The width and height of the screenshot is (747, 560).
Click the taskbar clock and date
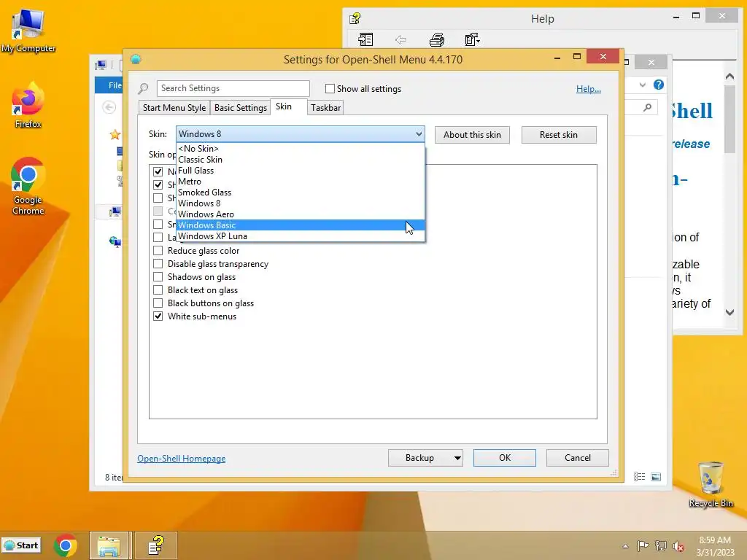[x=715, y=546]
